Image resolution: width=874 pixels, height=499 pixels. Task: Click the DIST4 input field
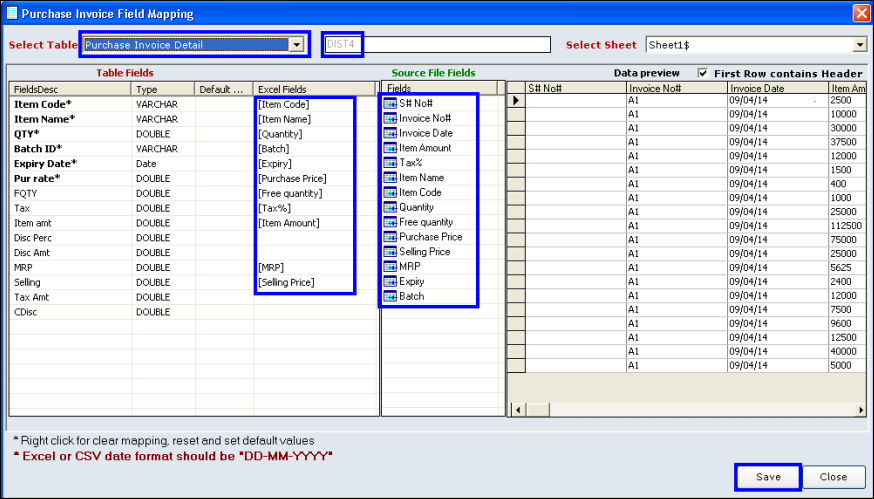point(437,45)
